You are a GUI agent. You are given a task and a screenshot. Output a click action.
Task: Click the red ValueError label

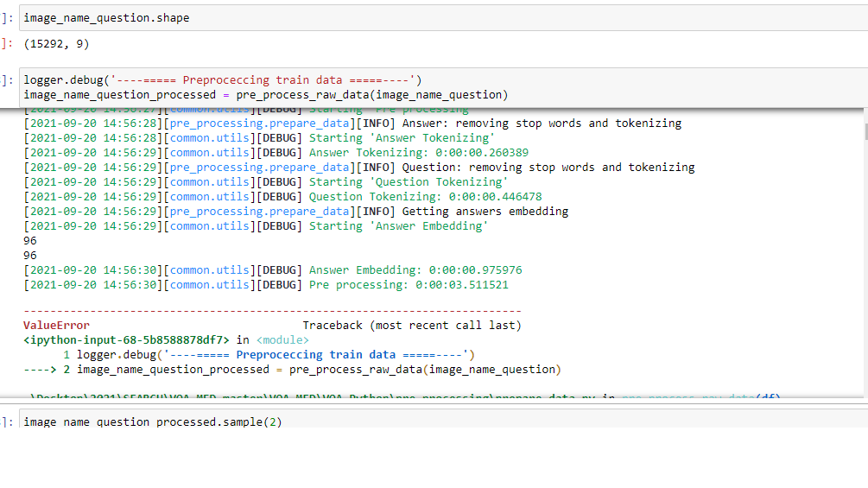click(56, 326)
